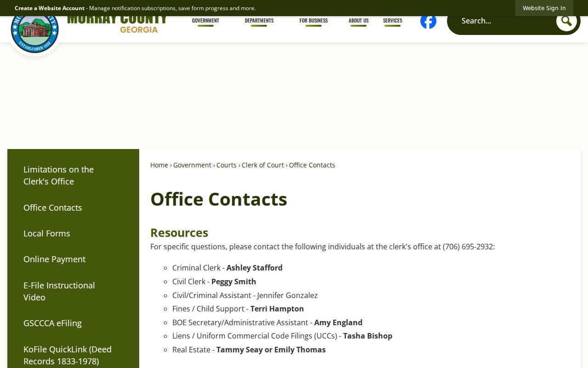Click the Real Estate Tammy Seay entry

(249, 350)
